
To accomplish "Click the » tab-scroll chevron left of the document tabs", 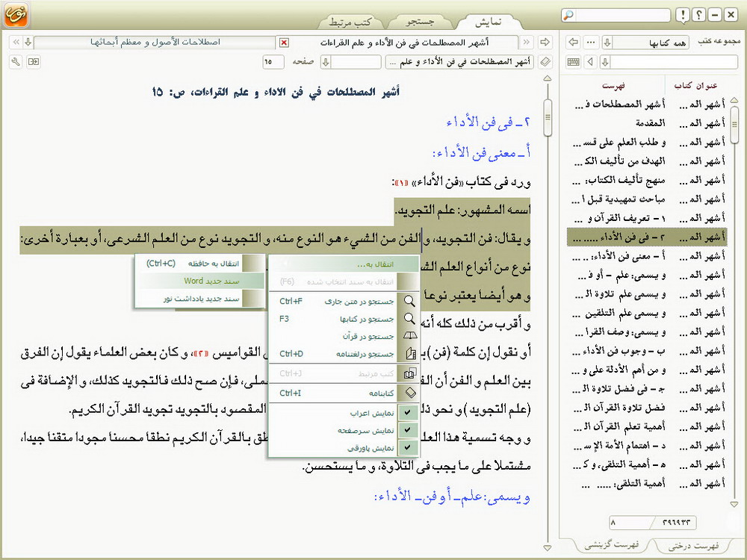I will click(x=16, y=43).
